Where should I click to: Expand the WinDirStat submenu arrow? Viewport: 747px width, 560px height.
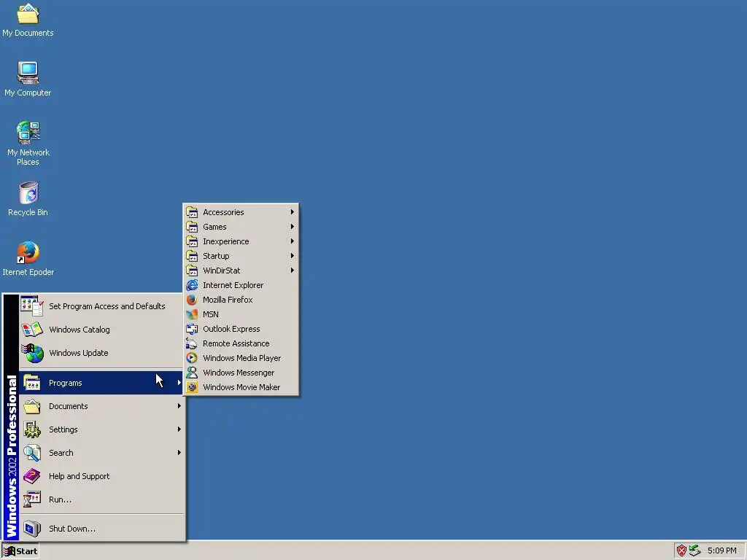(x=292, y=271)
